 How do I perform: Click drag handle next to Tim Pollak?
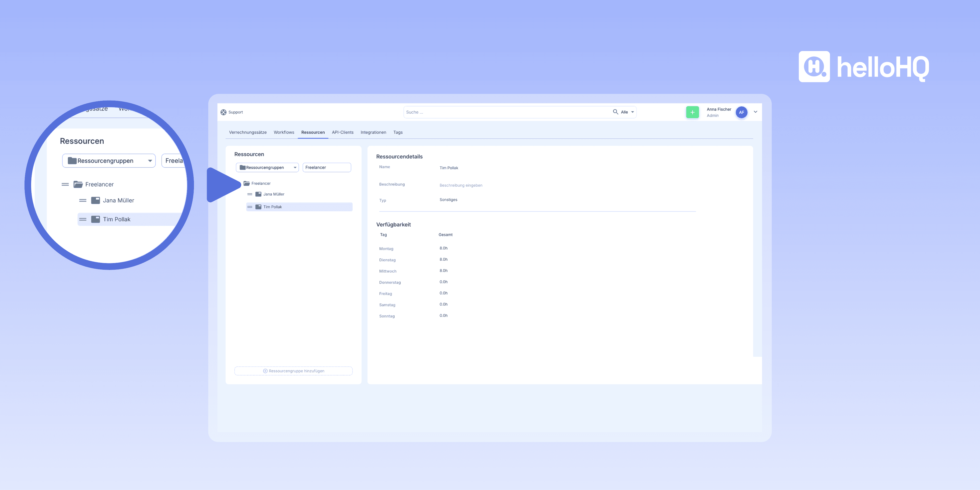[x=250, y=207]
